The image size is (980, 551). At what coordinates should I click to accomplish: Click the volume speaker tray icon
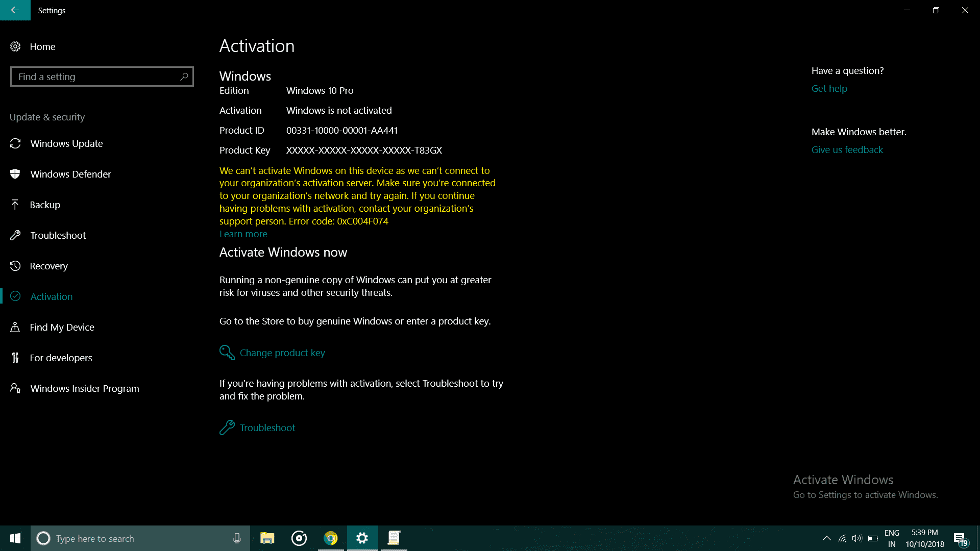(x=857, y=538)
